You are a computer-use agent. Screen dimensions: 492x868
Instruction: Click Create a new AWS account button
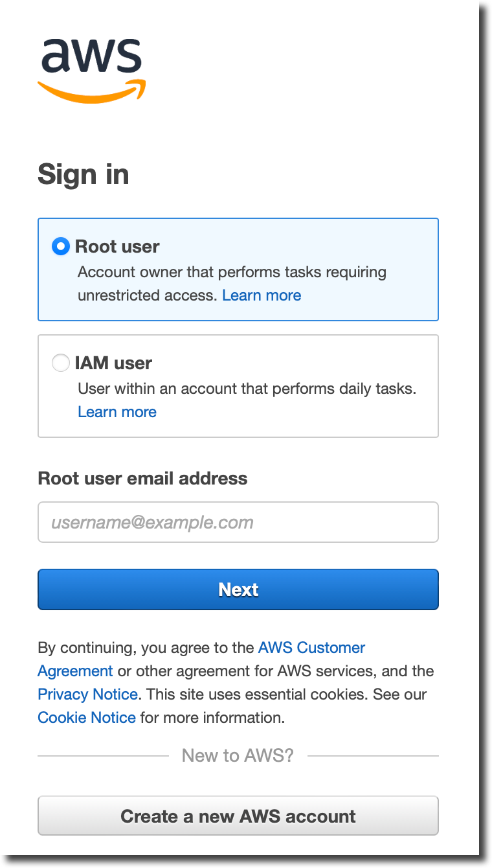click(x=238, y=816)
